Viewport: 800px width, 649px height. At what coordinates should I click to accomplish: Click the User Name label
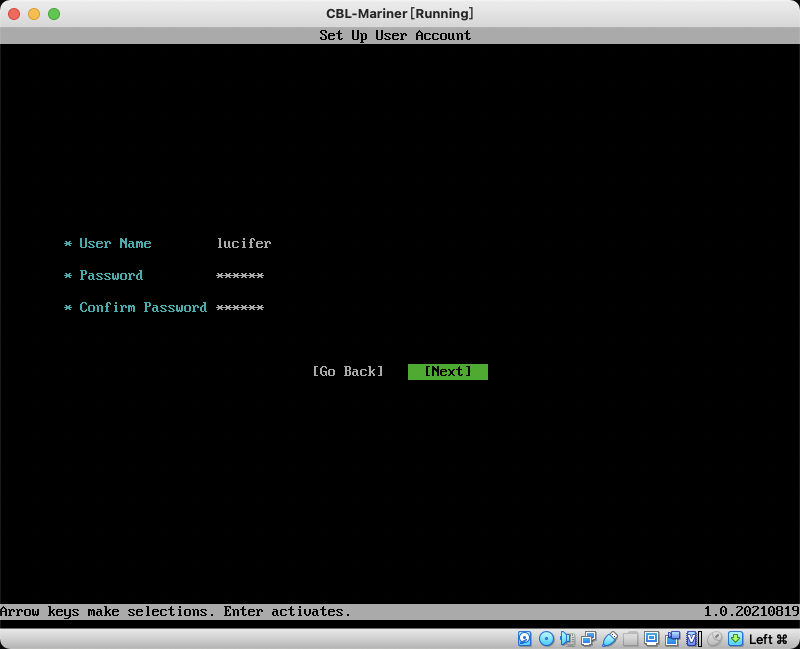pos(115,243)
